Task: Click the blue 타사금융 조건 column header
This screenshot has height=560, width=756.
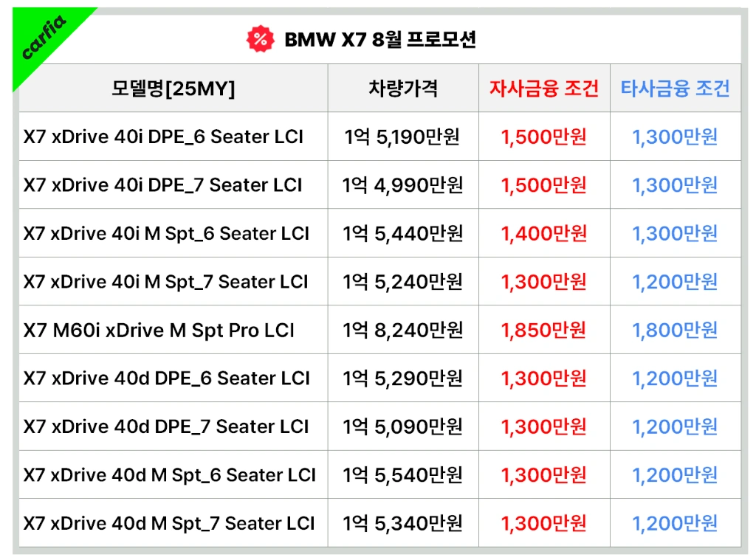Action: coord(675,89)
